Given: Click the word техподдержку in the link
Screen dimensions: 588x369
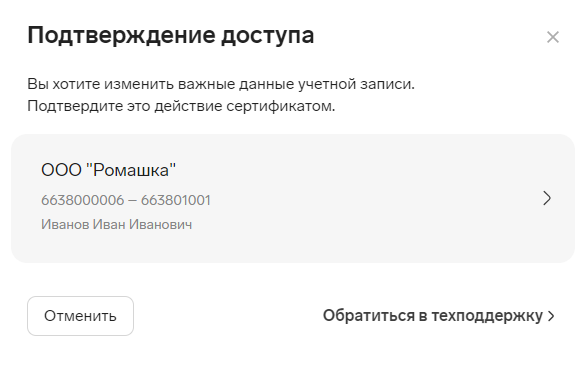Looking at the screenshot, I should [487, 316].
